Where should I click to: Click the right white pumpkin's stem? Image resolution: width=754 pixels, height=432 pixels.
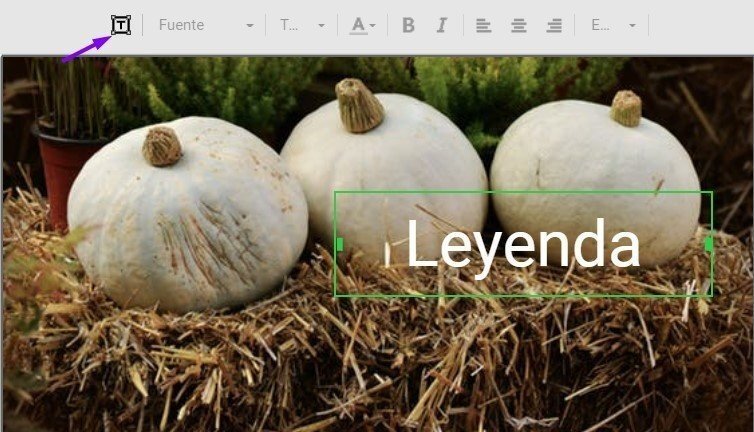point(627,108)
